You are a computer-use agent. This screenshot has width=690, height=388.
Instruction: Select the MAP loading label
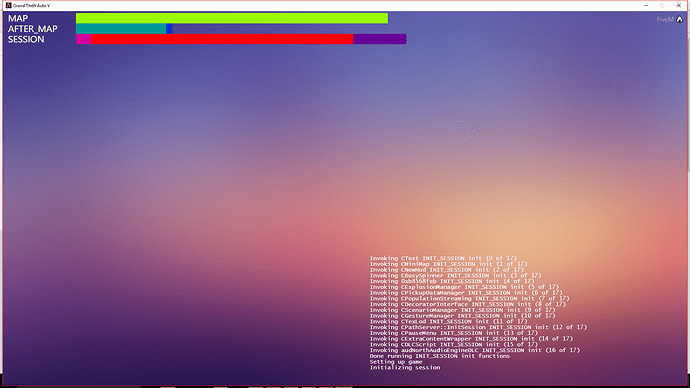click(x=18, y=18)
